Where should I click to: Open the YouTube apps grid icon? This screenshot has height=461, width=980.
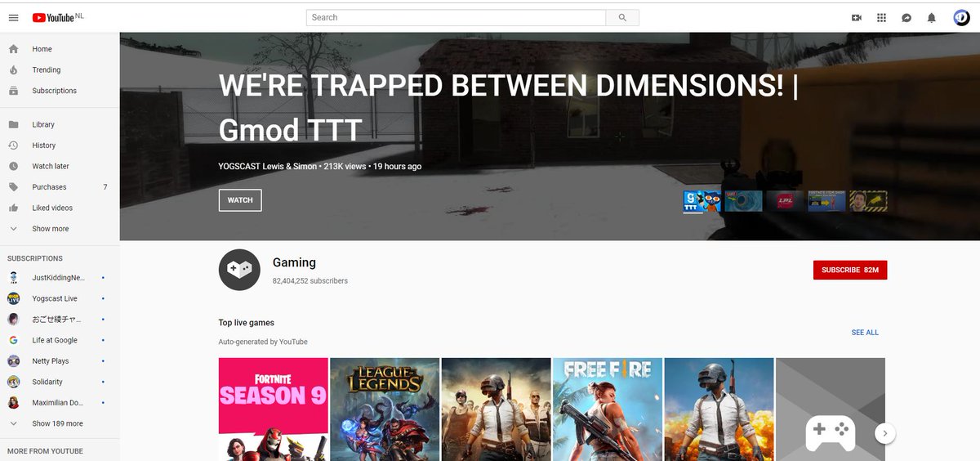[x=881, y=17]
